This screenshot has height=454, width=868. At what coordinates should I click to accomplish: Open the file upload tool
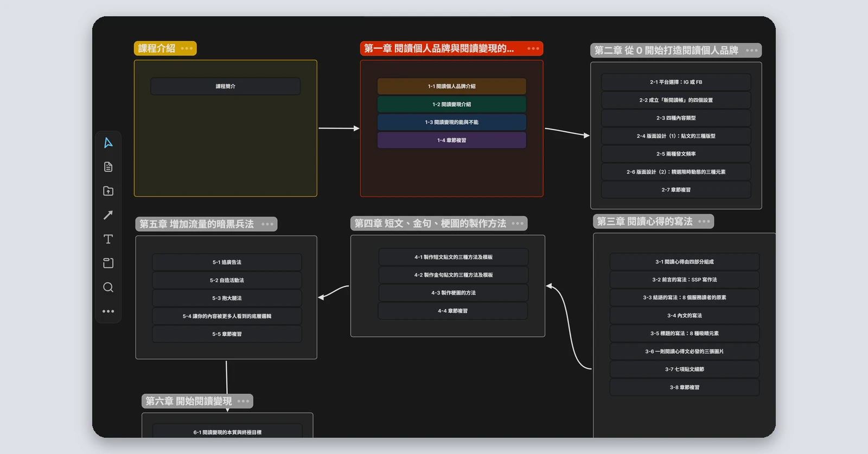click(108, 191)
